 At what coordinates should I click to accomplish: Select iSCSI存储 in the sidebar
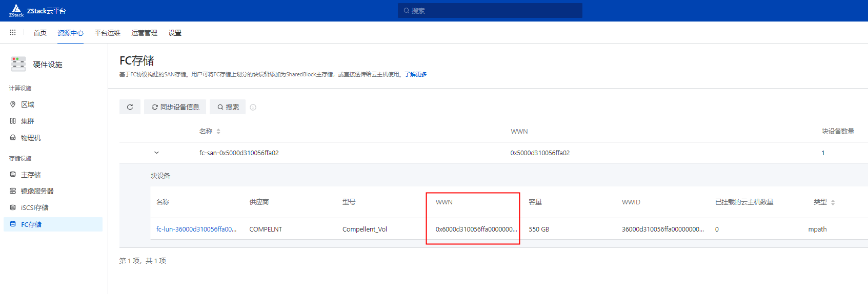(34, 207)
